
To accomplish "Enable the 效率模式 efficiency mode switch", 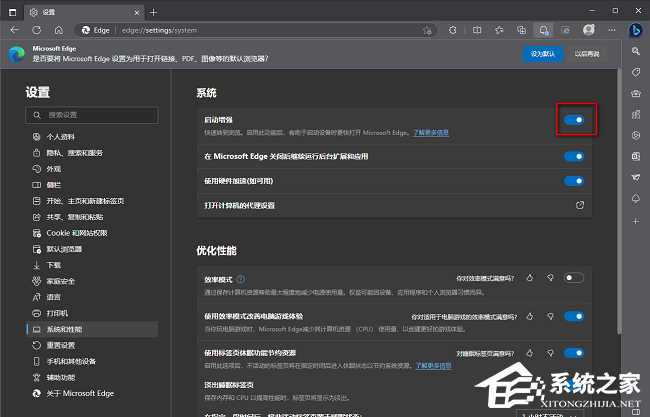I will 574,278.
